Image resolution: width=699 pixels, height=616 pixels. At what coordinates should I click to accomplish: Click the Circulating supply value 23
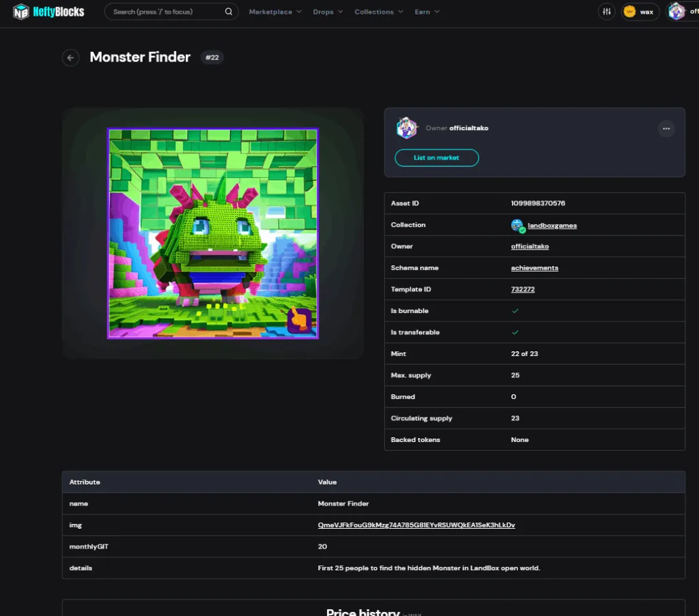[x=515, y=418]
